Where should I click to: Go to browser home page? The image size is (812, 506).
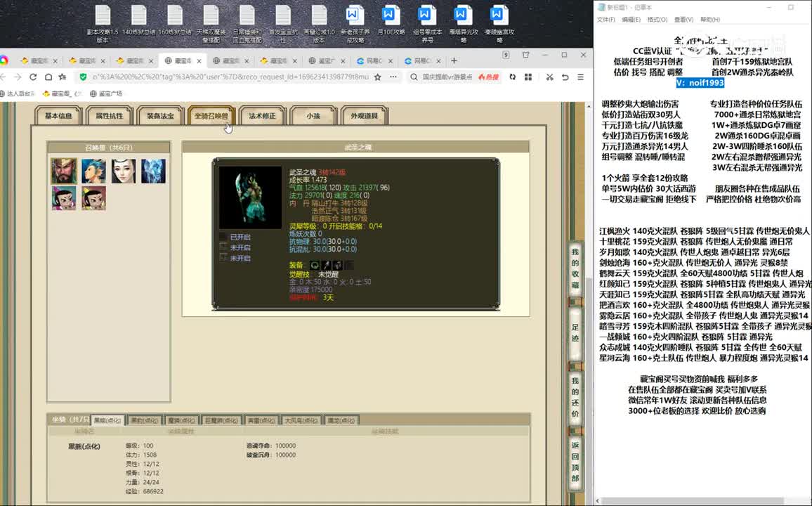pyautogui.click(x=48, y=77)
